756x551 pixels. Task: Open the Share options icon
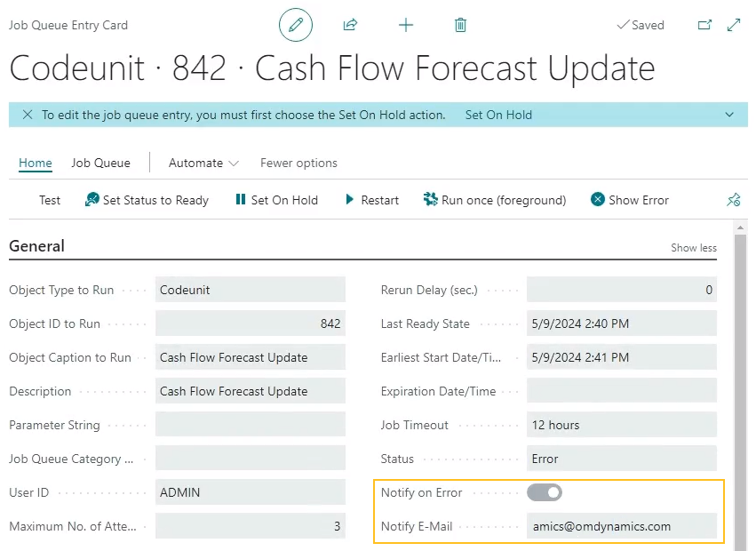pyautogui.click(x=350, y=25)
